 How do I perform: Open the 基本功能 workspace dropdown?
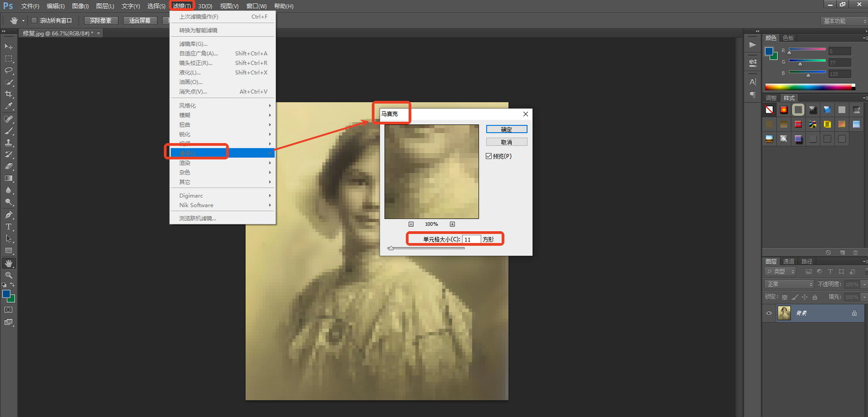(x=844, y=21)
